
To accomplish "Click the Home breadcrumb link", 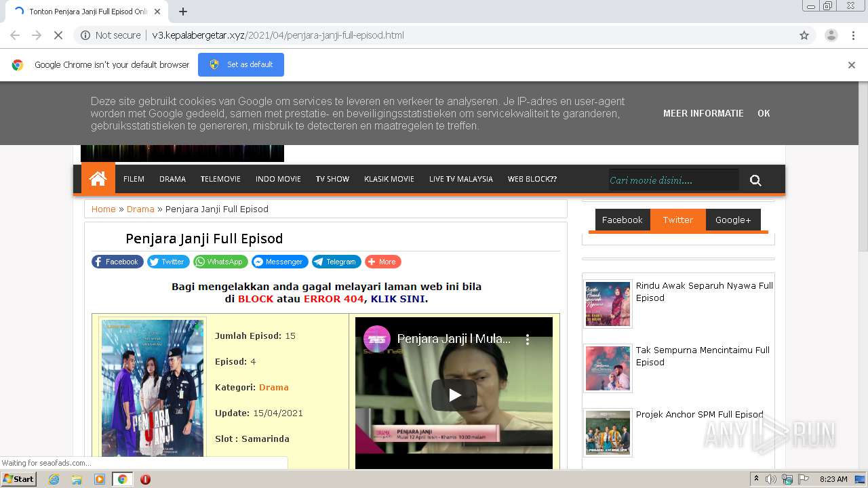I will pos(104,209).
